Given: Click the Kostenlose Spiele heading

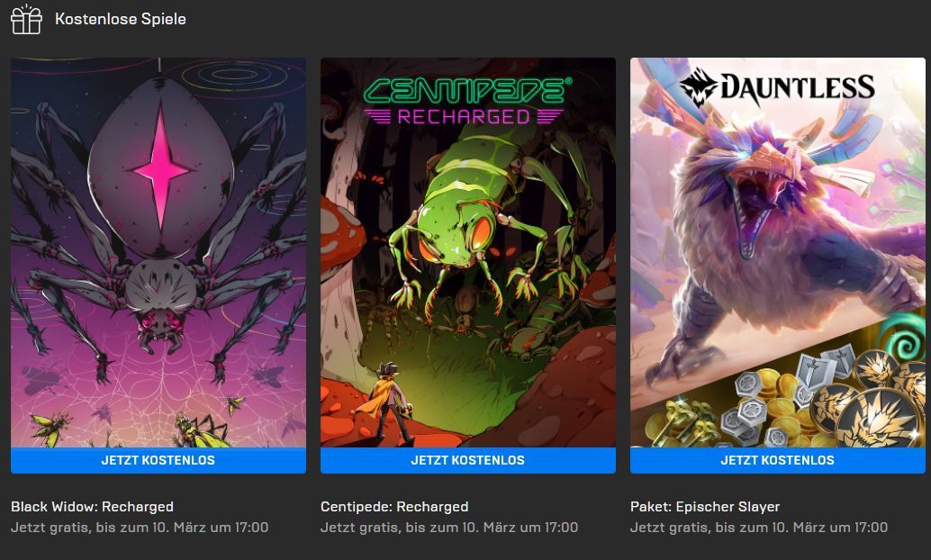Looking at the screenshot, I should pos(121,19).
